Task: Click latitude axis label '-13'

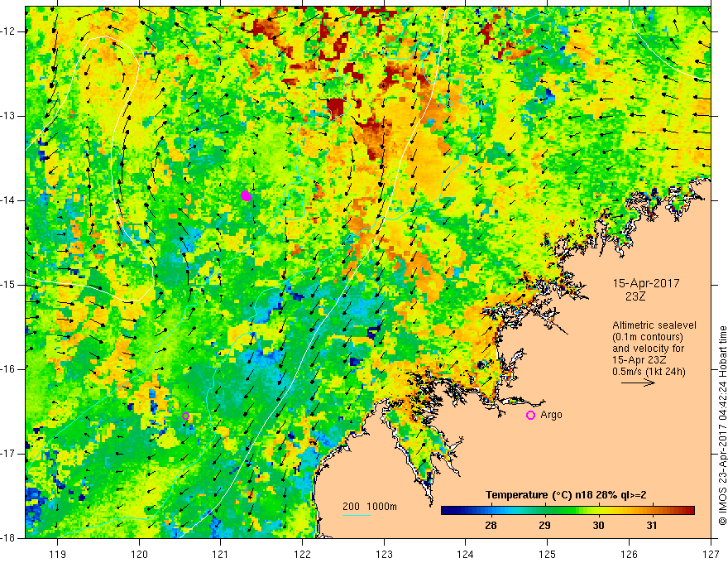Action: click(x=8, y=116)
